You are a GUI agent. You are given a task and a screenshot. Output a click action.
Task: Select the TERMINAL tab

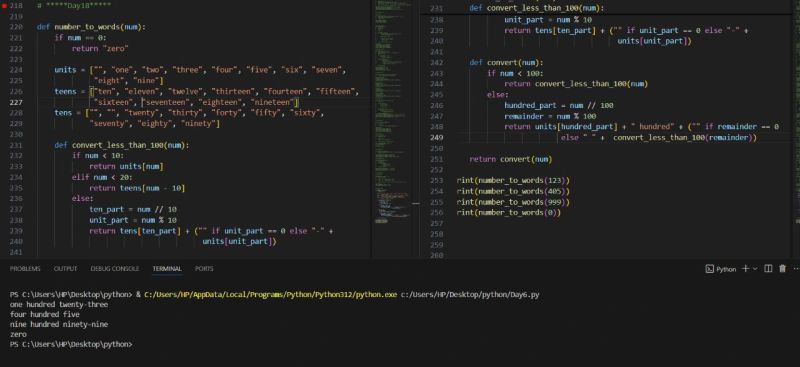click(x=167, y=268)
